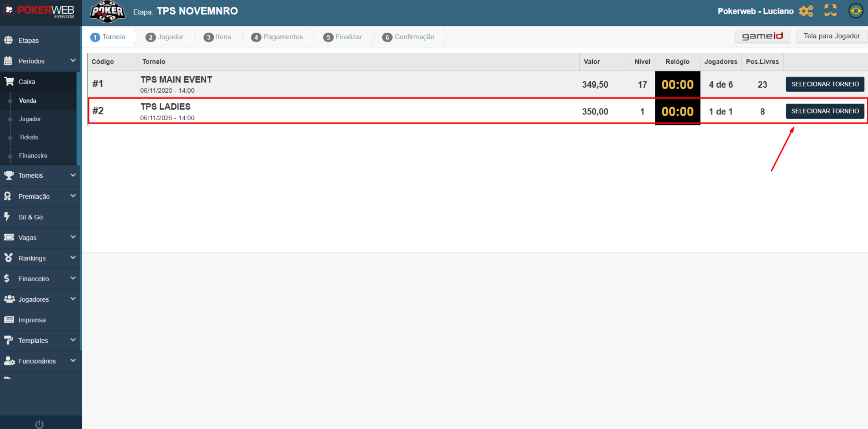Expand the Rankings dropdown arrow

[73, 258]
